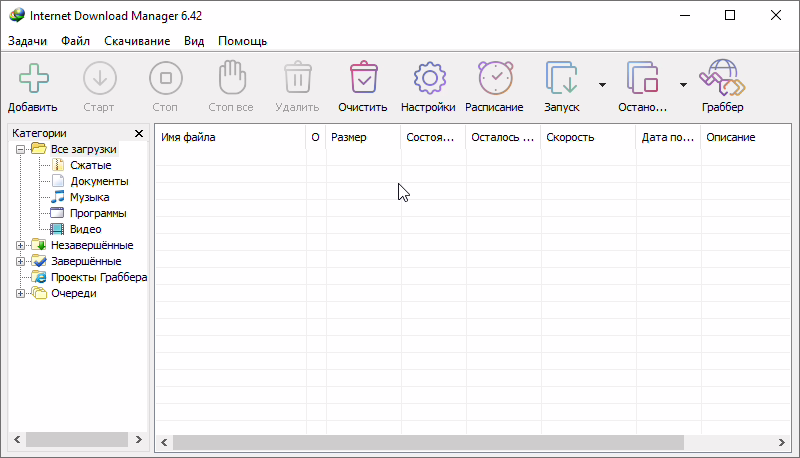Click the Добавить (Add) download icon
This screenshot has height=458, width=800.
[x=32, y=78]
